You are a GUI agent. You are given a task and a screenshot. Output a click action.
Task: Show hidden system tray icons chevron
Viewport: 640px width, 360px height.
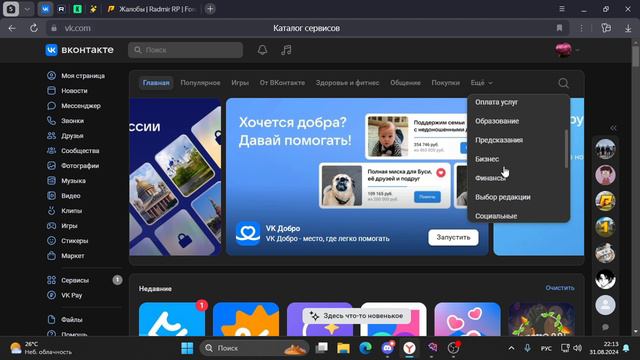511,348
